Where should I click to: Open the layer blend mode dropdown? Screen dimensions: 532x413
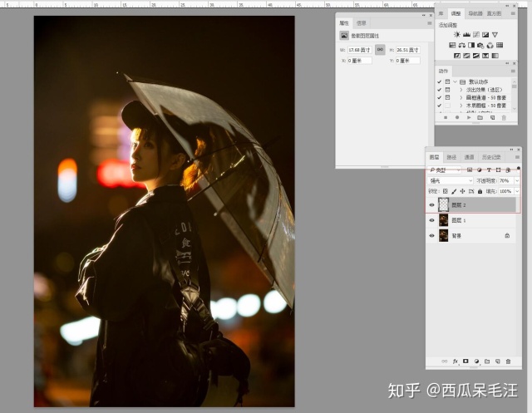[450, 180]
